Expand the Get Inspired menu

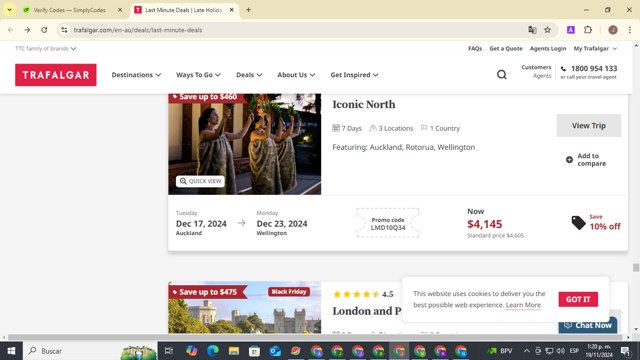(x=354, y=75)
